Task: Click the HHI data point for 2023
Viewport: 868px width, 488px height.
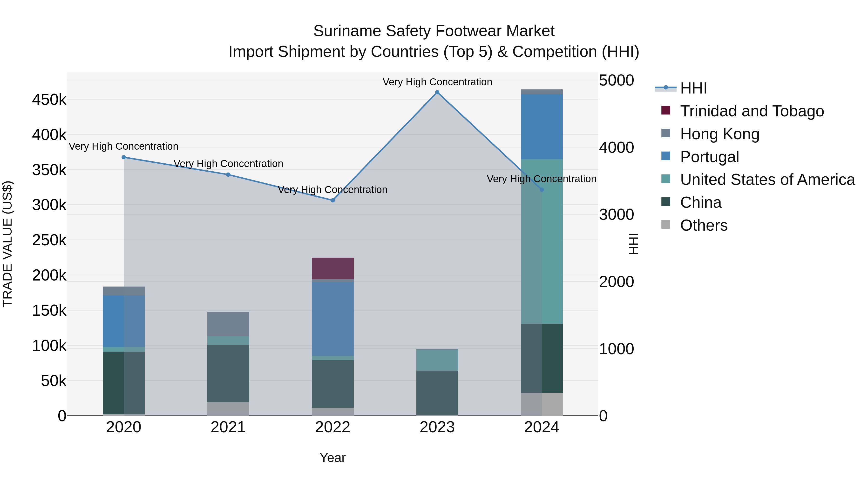Action: 437,92
